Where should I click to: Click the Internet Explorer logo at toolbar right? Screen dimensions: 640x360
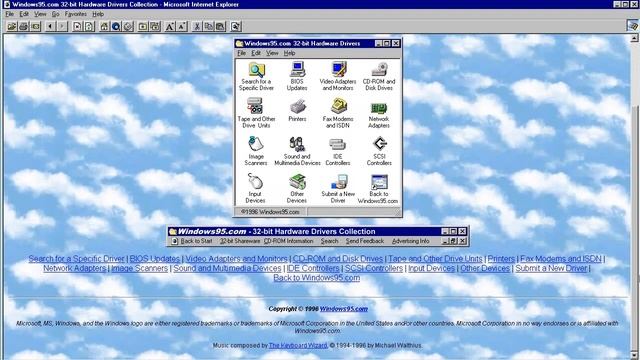click(x=633, y=26)
